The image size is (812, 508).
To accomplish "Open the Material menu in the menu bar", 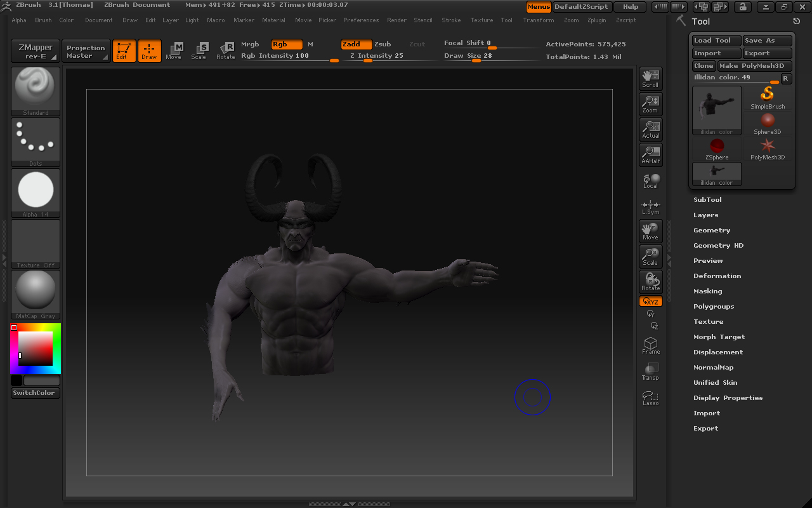I will point(273,20).
